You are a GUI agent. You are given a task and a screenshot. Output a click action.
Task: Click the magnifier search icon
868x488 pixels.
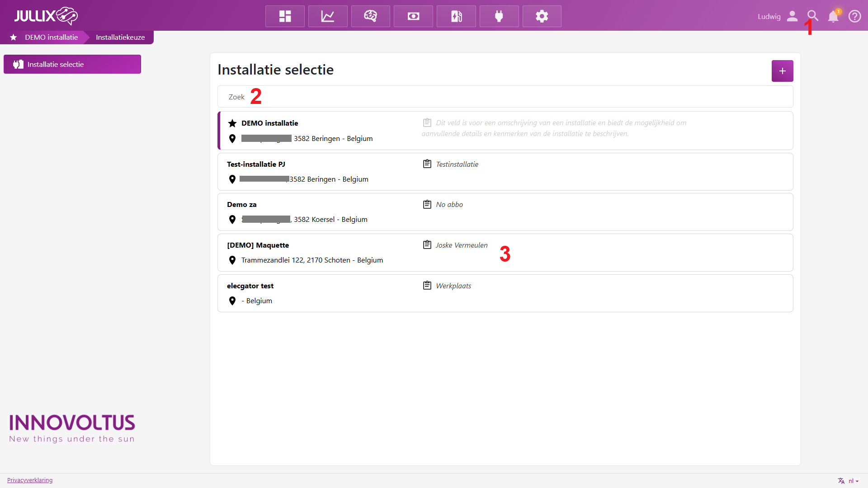click(812, 16)
